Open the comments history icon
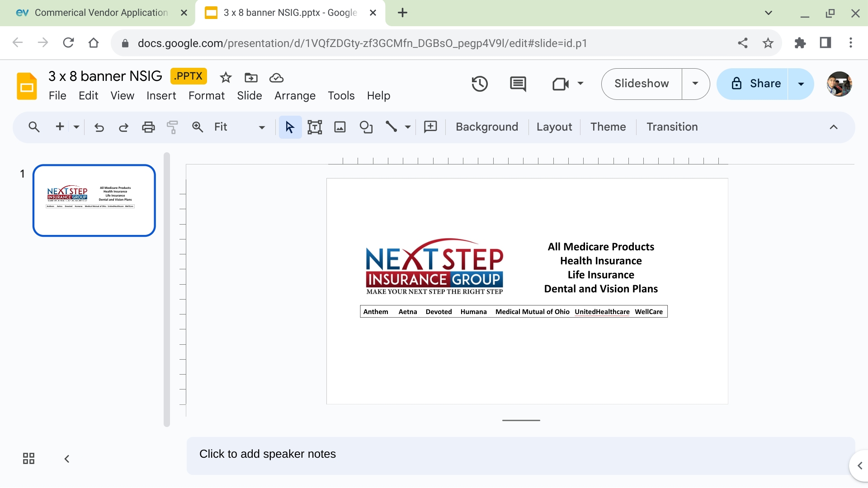868x488 pixels. point(518,84)
